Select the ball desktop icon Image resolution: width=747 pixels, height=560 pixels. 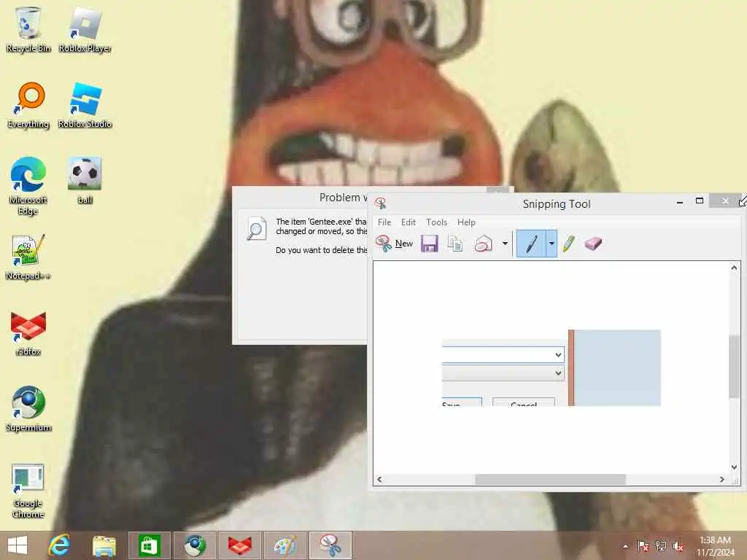[85, 181]
